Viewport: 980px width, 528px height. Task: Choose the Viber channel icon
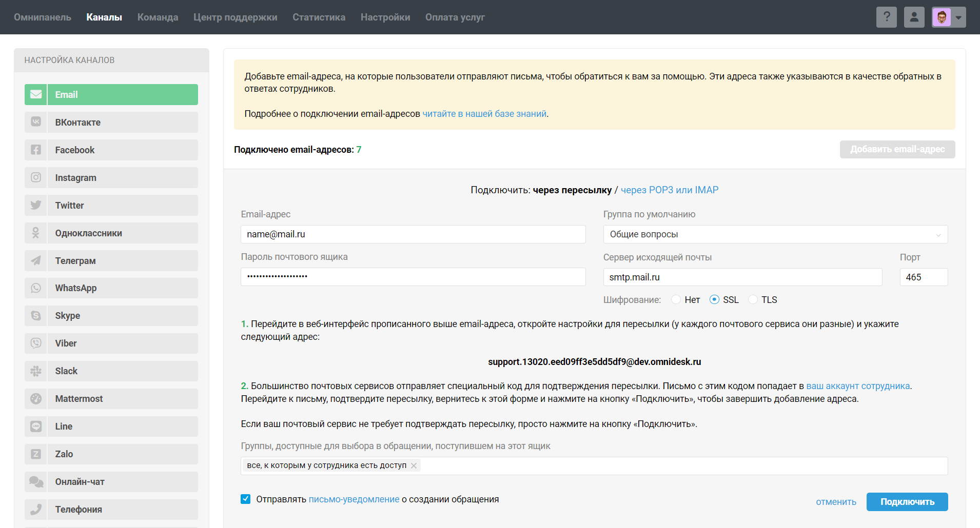[x=36, y=343]
